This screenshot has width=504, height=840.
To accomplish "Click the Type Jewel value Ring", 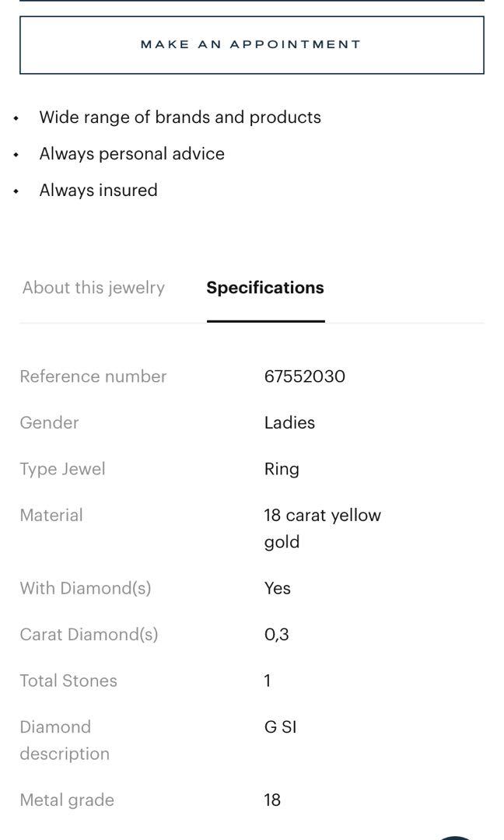I will tap(281, 469).
